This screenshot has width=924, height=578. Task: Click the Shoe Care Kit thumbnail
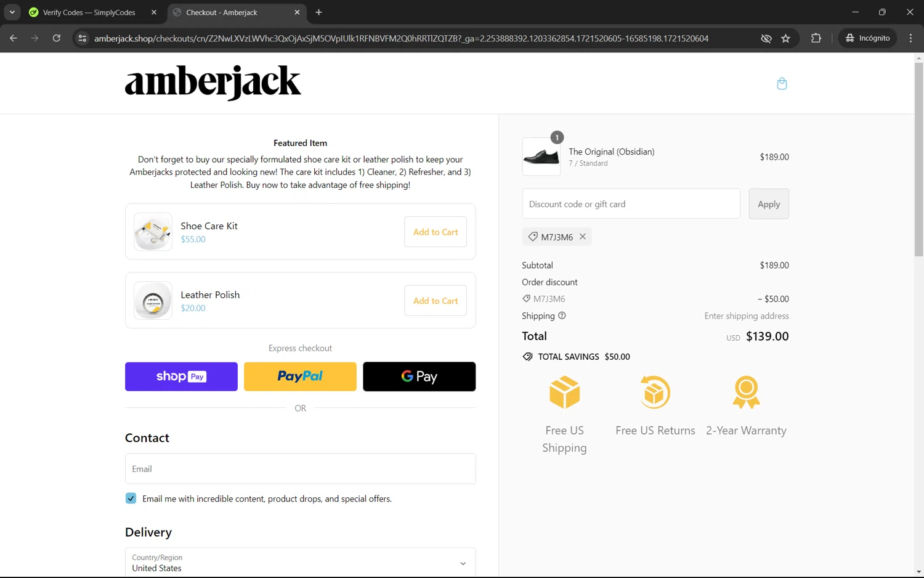[153, 232]
